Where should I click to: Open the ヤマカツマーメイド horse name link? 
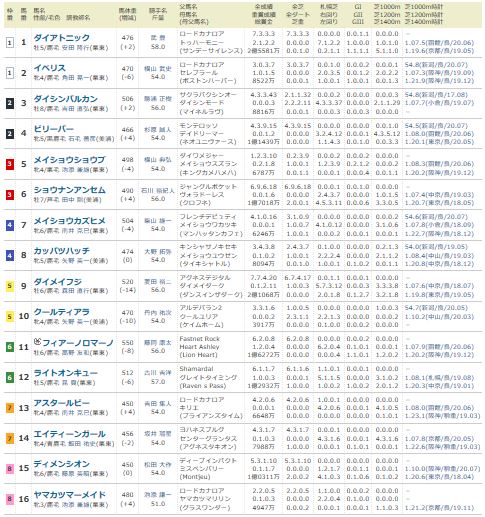[70, 495]
